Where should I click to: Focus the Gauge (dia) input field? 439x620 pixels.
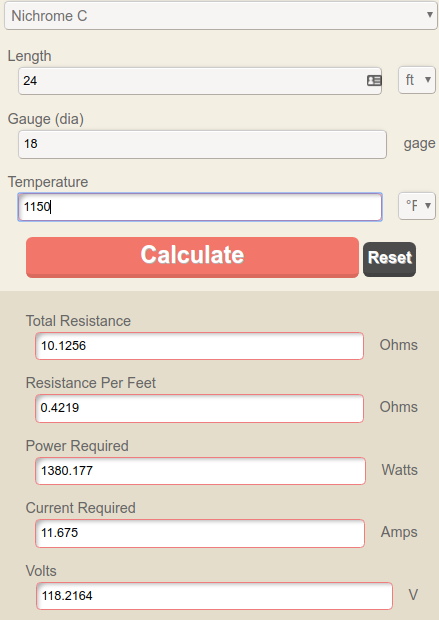coord(202,144)
